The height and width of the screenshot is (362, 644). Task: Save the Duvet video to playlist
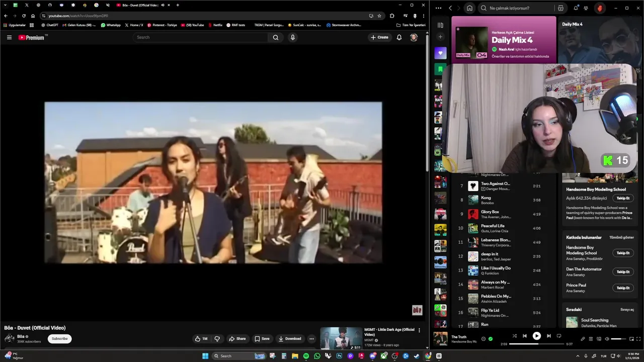pyautogui.click(x=262, y=338)
